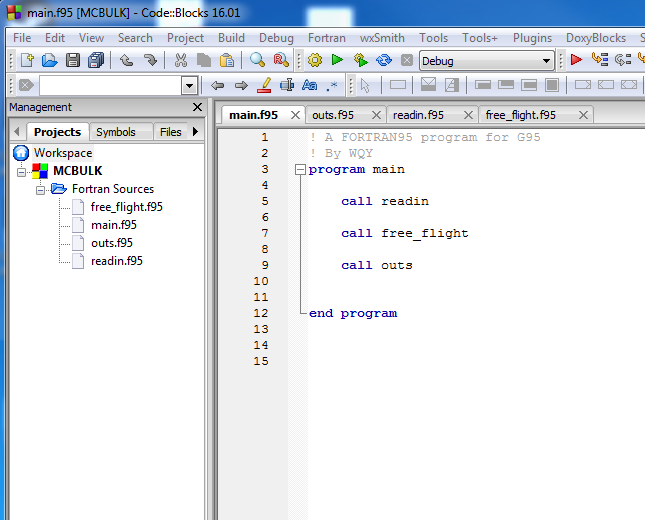Click the Cut scissors icon
Viewport: 645px width, 520px height.
[181, 60]
